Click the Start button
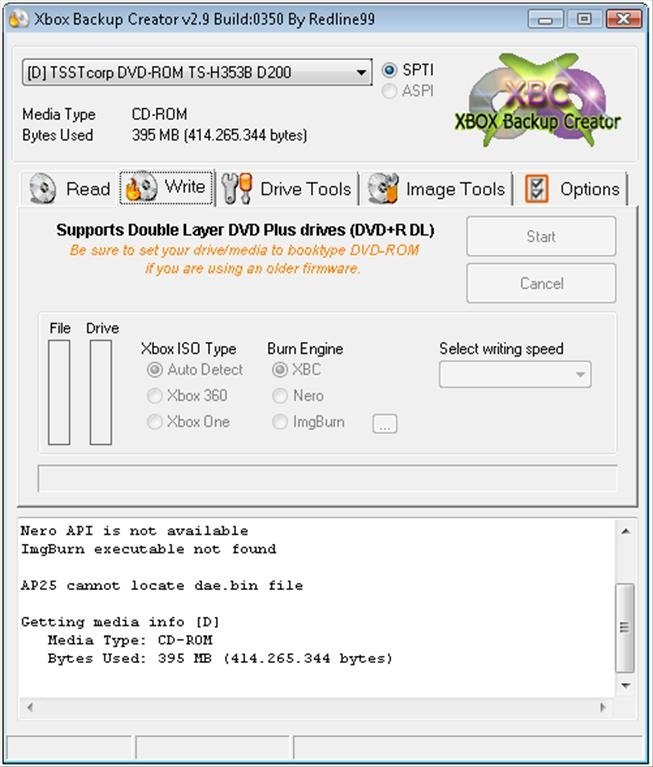The height and width of the screenshot is (767, 653). point(541,237)
